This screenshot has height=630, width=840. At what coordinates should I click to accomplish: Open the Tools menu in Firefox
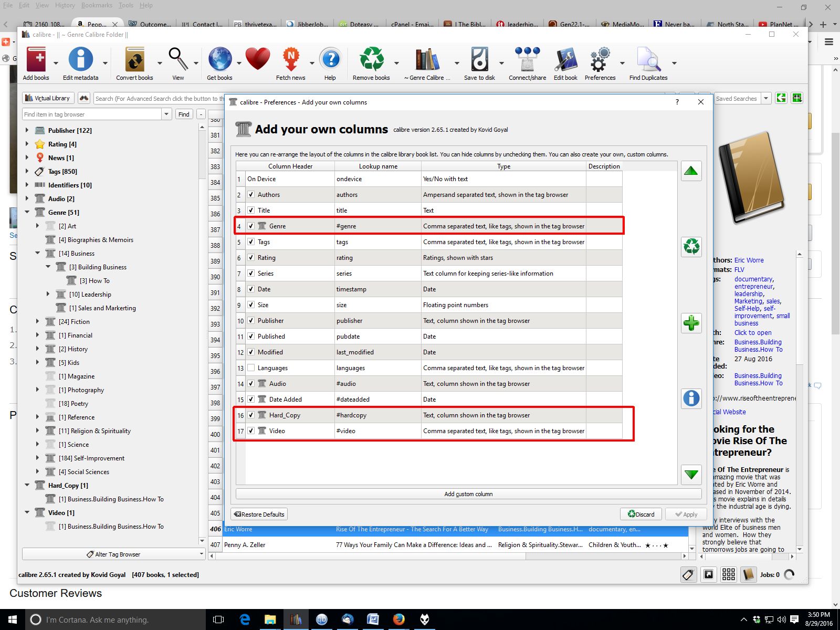pos(126,5)
